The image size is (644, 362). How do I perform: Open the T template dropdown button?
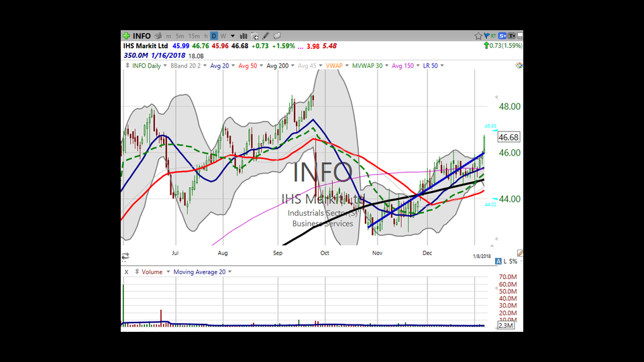tap(512, 36)
